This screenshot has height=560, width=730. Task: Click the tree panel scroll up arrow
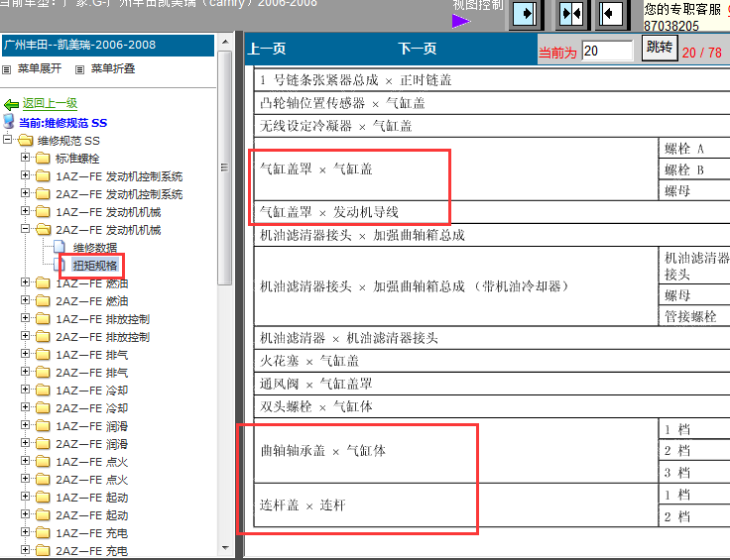pyautogui.click(x=225, y=42)
